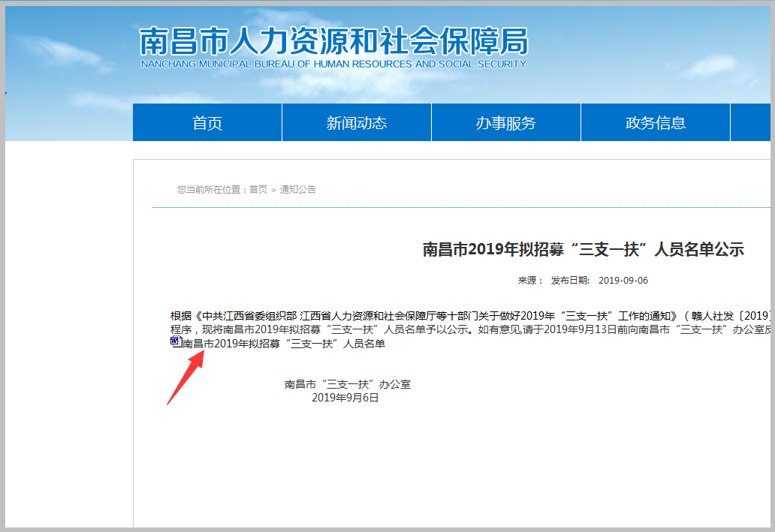The height and width of the screenshot is (532, 775).
Task: Select the 办事服务 navigation tab
Action: (x=505, y=122)
